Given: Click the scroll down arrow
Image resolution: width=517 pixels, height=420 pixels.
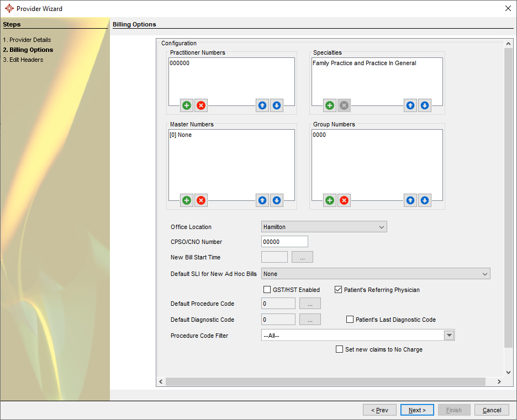Looking at the screenshot, I should coord(508,373).
